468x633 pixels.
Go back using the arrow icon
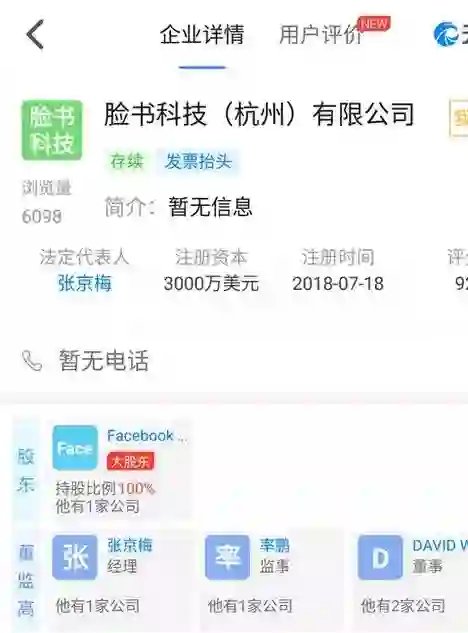coord(35,35)
